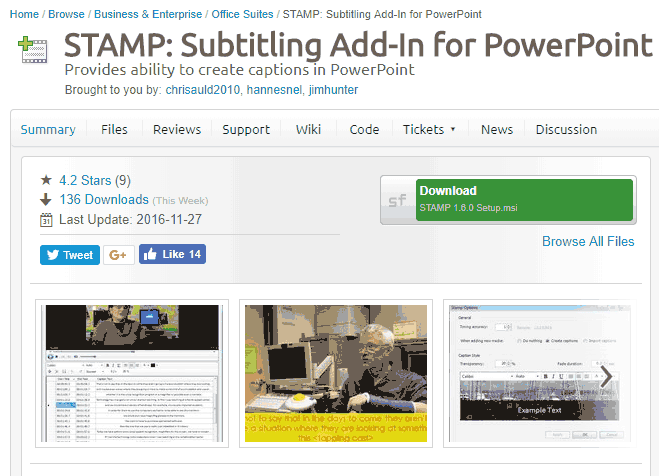Click the 'Last Update: 2016-11-27' text
Screen dimensions: 659x476
(x=130, y=219)
